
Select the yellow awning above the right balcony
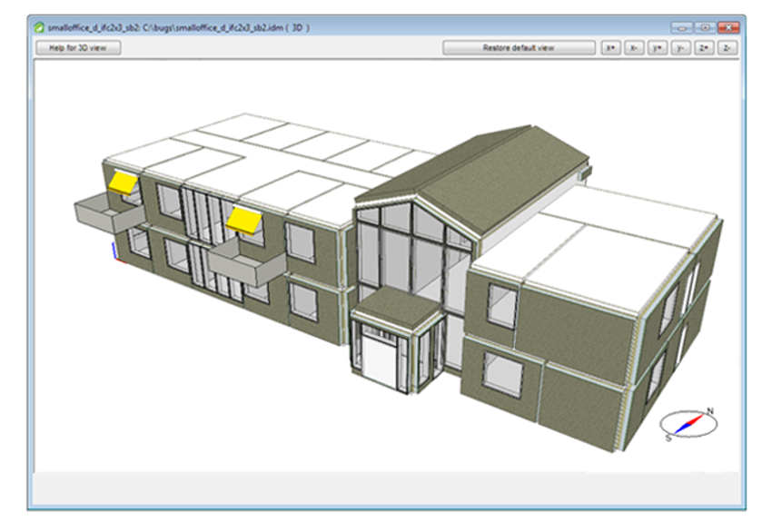(x=242, y=219)
